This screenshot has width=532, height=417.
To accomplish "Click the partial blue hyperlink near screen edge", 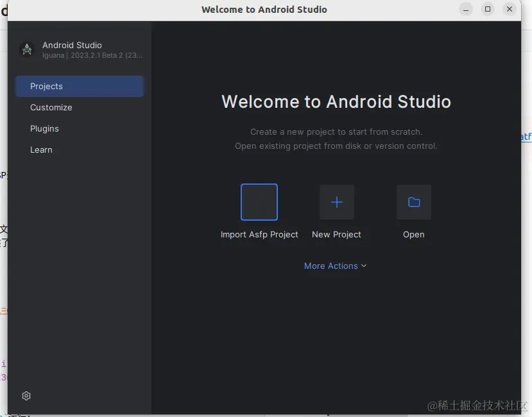I will pos(525,136).
